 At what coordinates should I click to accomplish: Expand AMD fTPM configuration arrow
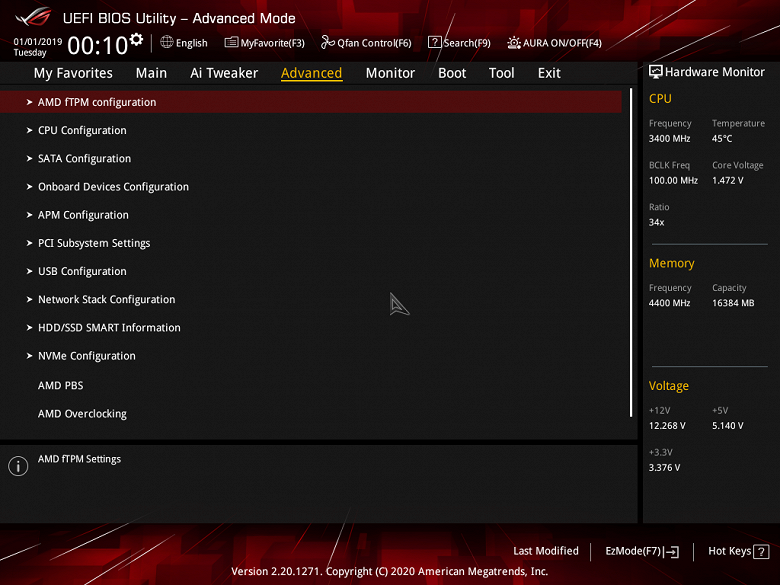pyautogui.click(x=29, y=102)
